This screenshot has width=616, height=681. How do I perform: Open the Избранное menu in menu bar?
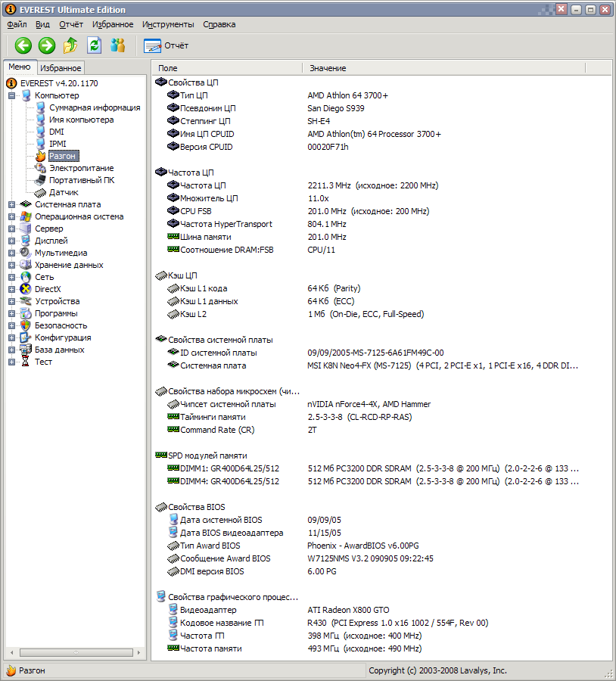click(113, 24)
